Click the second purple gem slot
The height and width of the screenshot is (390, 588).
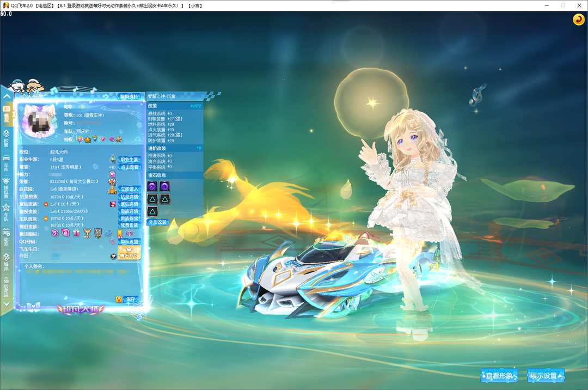pos(164,186)
